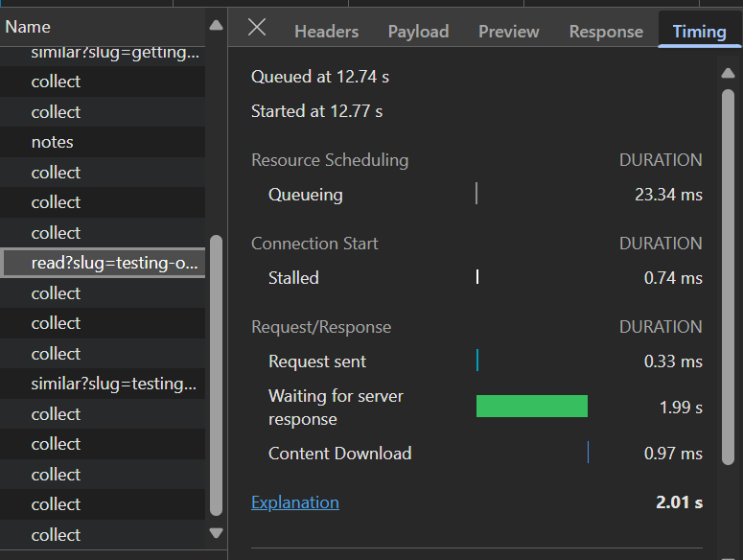The image size is (743, 560).
Task: Click the green Waiting for server response bar
Action: (x=531, y=407)
